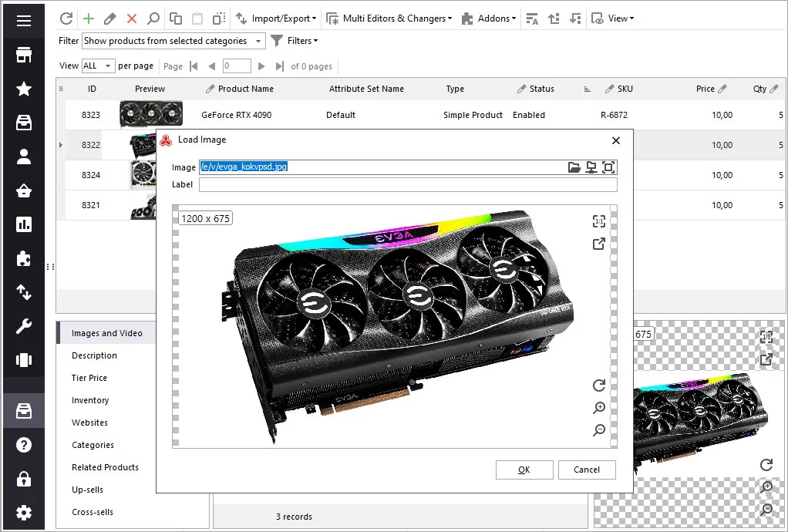This screenshot has height=532, width=788.
Task: Open the Filters dropdown
Action: pyautogui.click(x=295, y=41)
